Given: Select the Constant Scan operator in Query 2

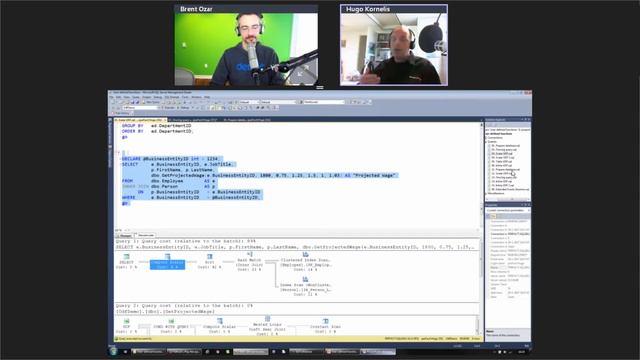Looking at the screenshot, I should pyautogui.click(x=325, y=326).
